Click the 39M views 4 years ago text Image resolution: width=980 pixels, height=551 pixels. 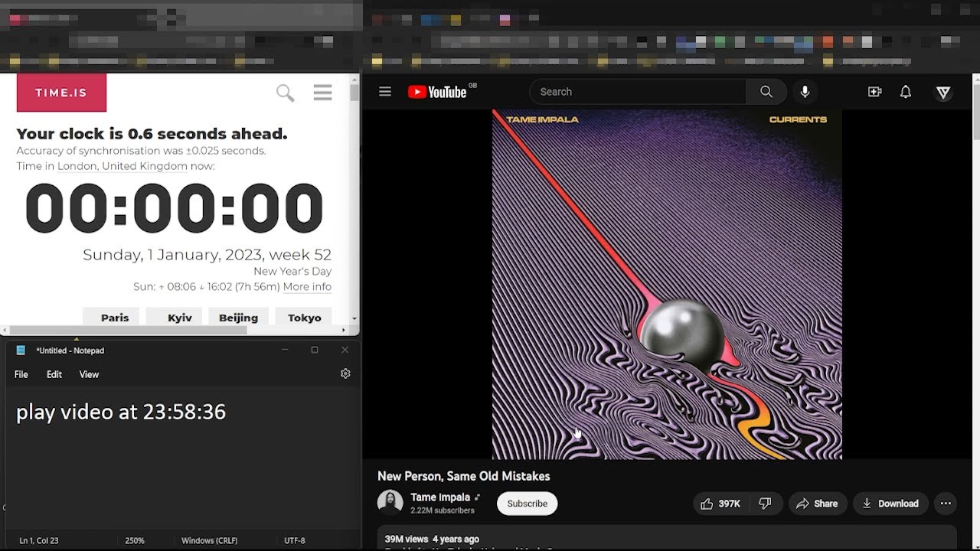pos(432,539)
